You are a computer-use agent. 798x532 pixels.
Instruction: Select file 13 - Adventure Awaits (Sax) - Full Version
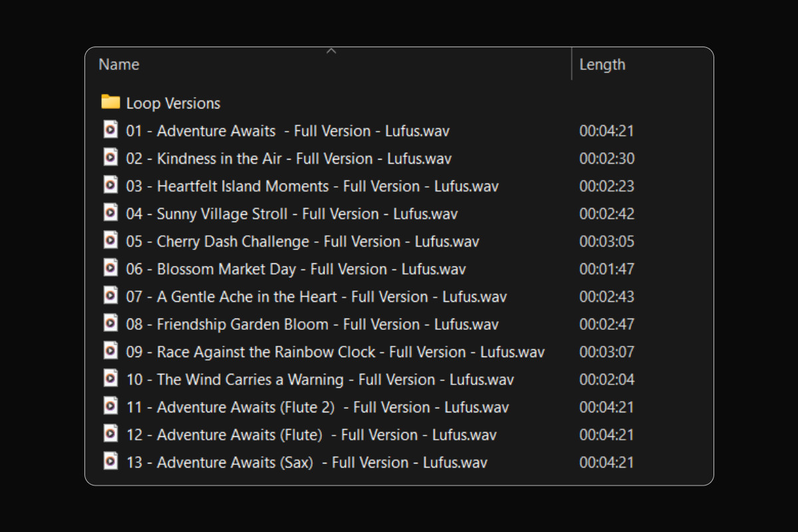(307, 462)
